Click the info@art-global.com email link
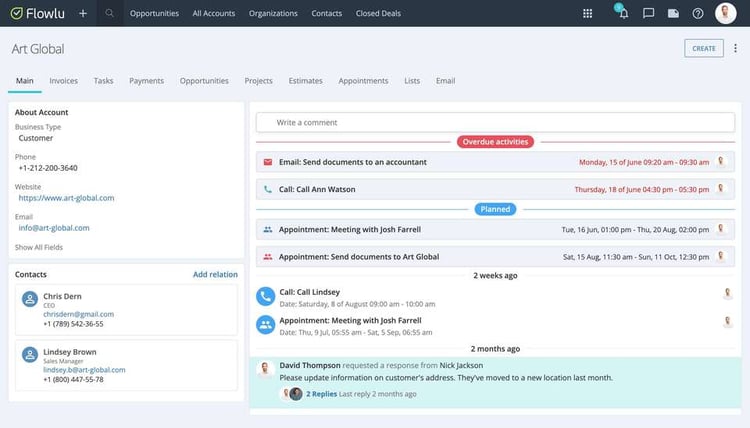 (54, 228)
